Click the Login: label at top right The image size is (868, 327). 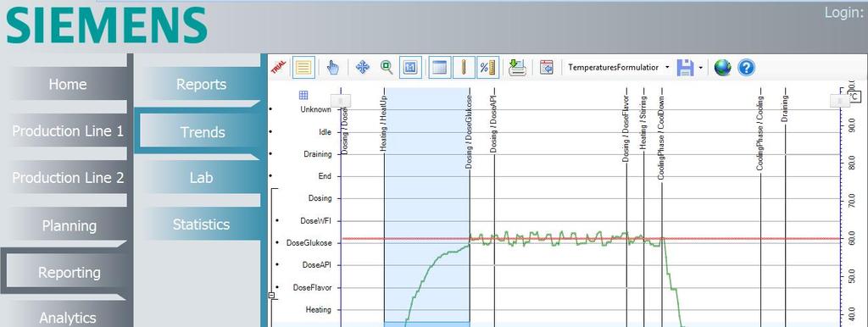pos(843,12)
